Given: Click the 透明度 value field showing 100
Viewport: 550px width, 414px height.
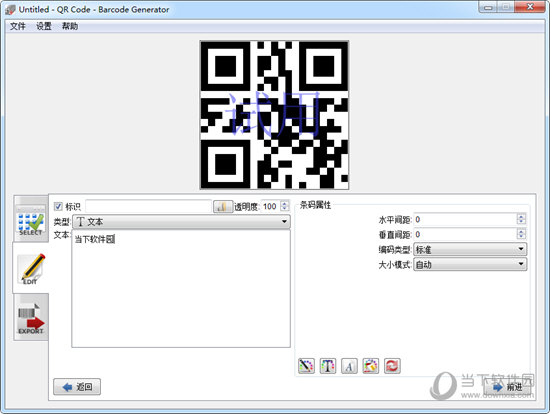Looking at the screenshot, I should [271, 206].
